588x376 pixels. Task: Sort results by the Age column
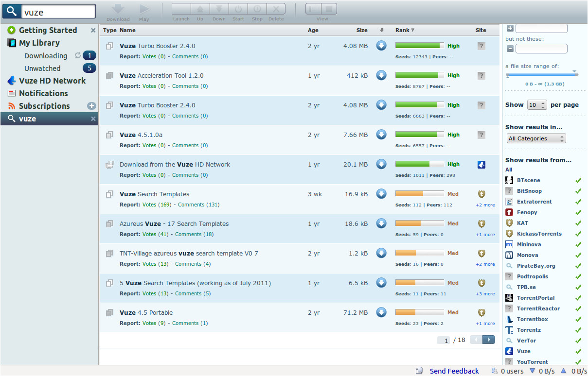[x=313, y=30]
